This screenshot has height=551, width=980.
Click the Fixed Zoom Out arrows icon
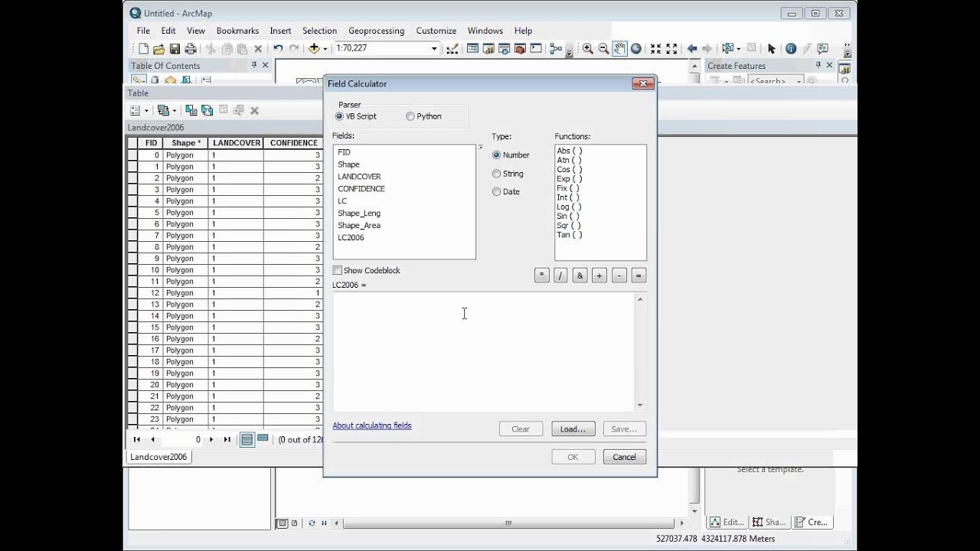(x=671, y=49)
